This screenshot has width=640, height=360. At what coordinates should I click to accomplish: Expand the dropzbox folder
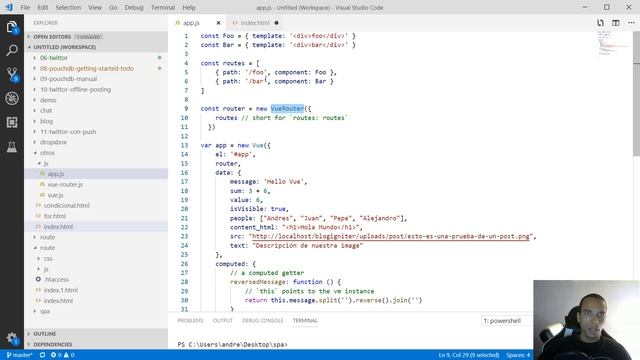coord(96,142)
